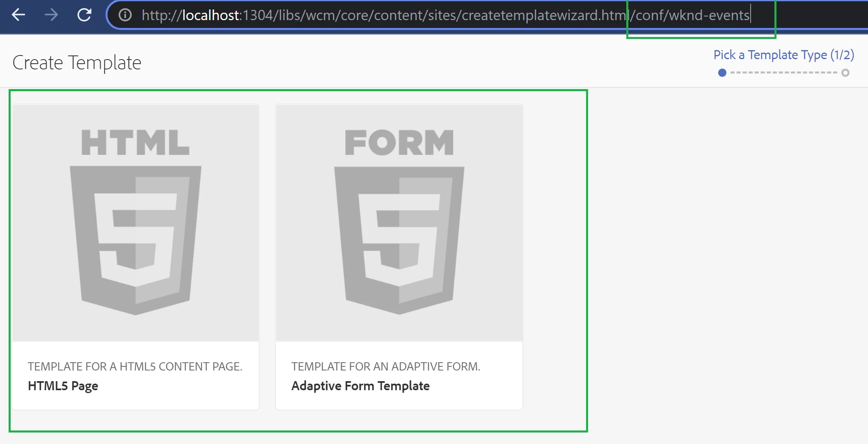Select the HTML5 Page card title
This screenshot has width=868, height=444.
pyautogui.click(x=63, y=386)
